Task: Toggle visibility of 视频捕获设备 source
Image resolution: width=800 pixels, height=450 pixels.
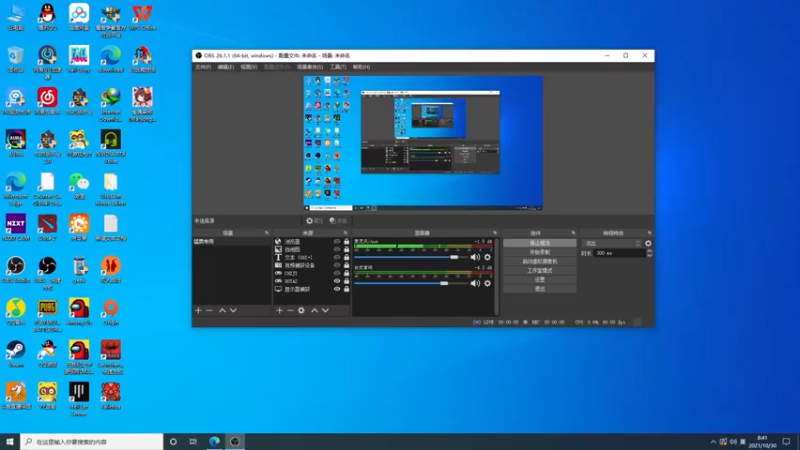Action: pos(337,265)
